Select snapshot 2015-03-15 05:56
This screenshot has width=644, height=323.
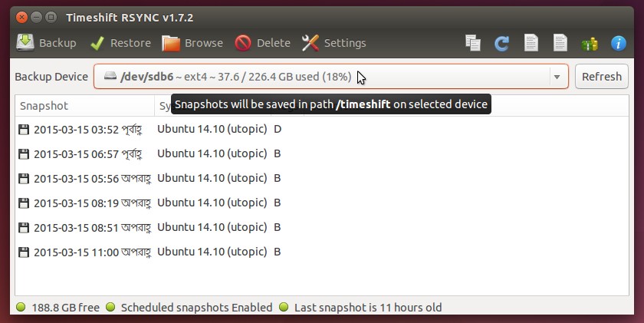pyautogui.click(x=322, y=178)
